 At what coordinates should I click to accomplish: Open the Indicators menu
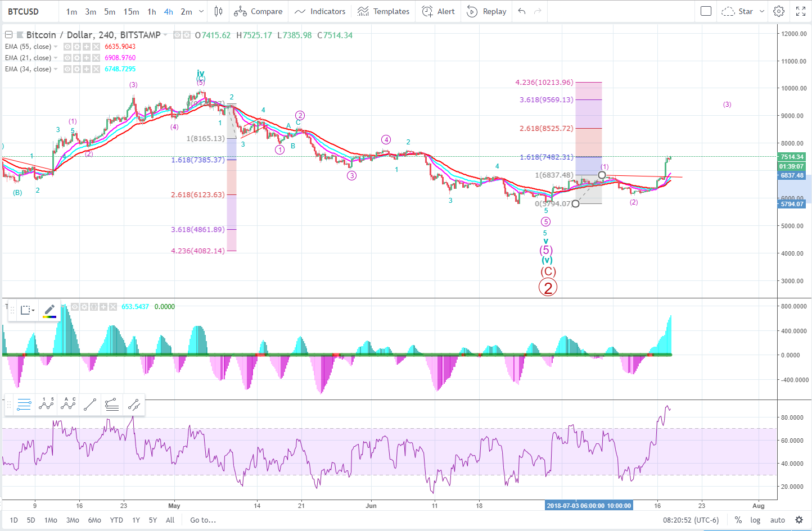click(321, 11)
